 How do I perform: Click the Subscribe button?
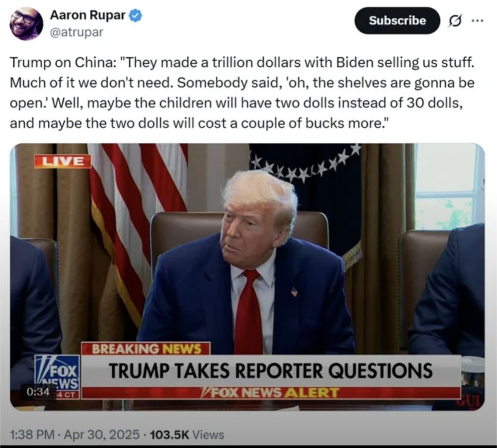click(397, 20)
